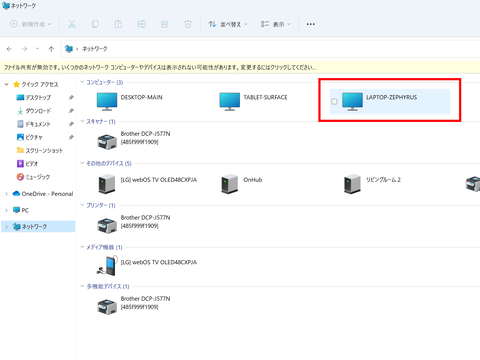Viewport: 480px width, 360px height.
Task: Collapse the スキャナー (1) group
Action: tap(82, 121)
